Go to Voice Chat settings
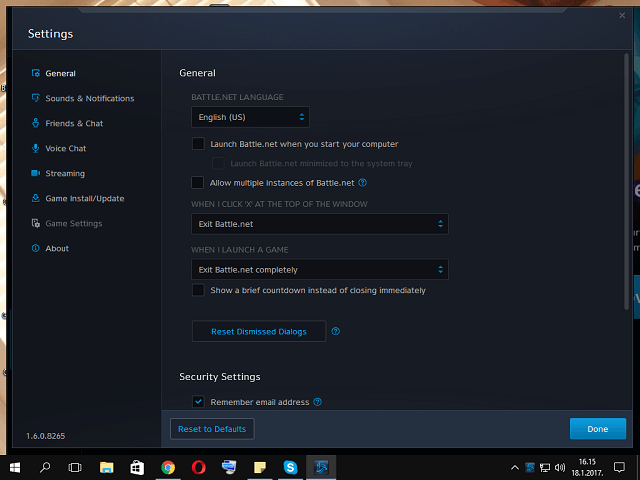This screenshot has width=640, height=480. tap(66, 149)
